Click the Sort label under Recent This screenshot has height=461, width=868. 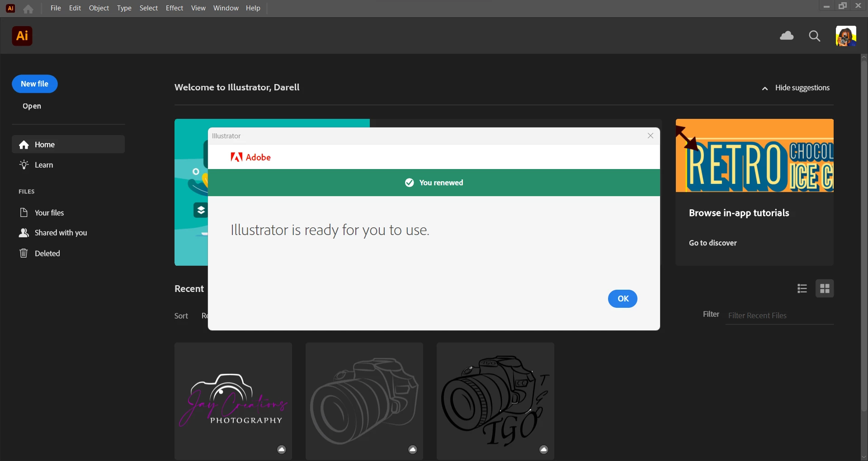tap(181, 316)
